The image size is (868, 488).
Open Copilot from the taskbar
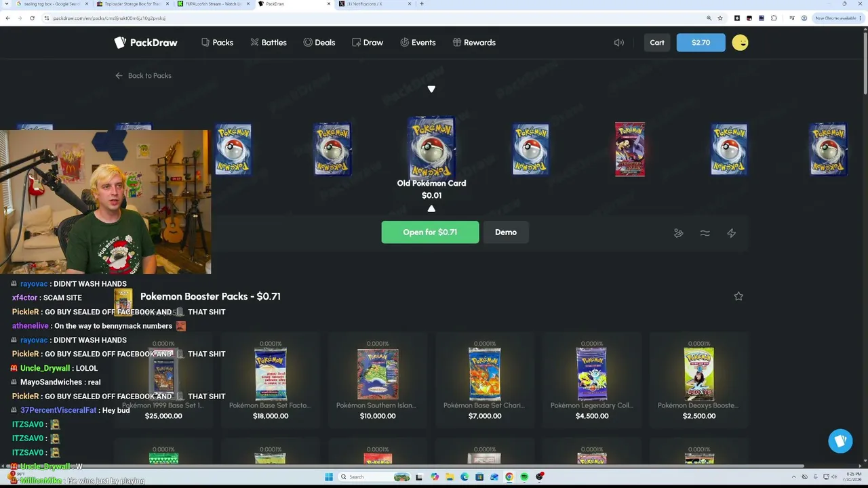pyautogui.click(x=435, y=477)
